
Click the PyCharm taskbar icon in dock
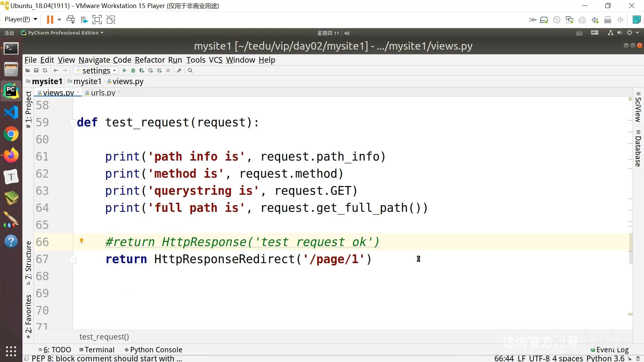tap(11, 90)
